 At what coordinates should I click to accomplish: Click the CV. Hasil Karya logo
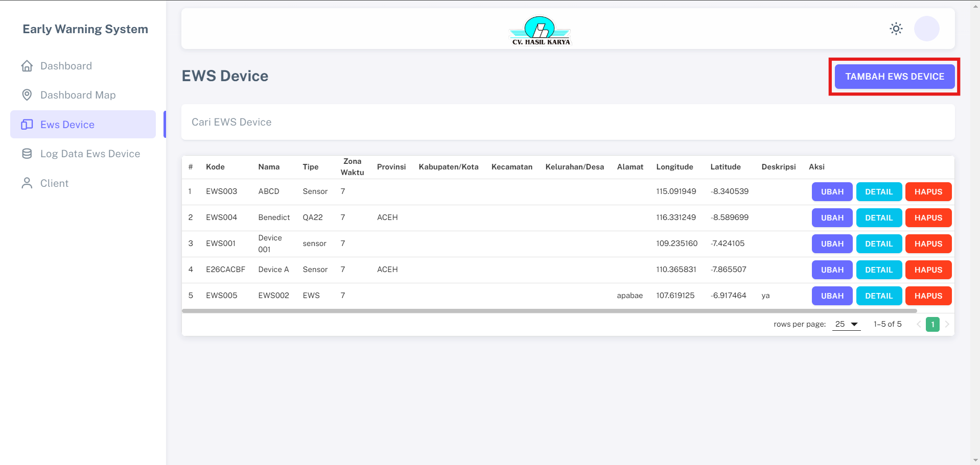(541, 31)
